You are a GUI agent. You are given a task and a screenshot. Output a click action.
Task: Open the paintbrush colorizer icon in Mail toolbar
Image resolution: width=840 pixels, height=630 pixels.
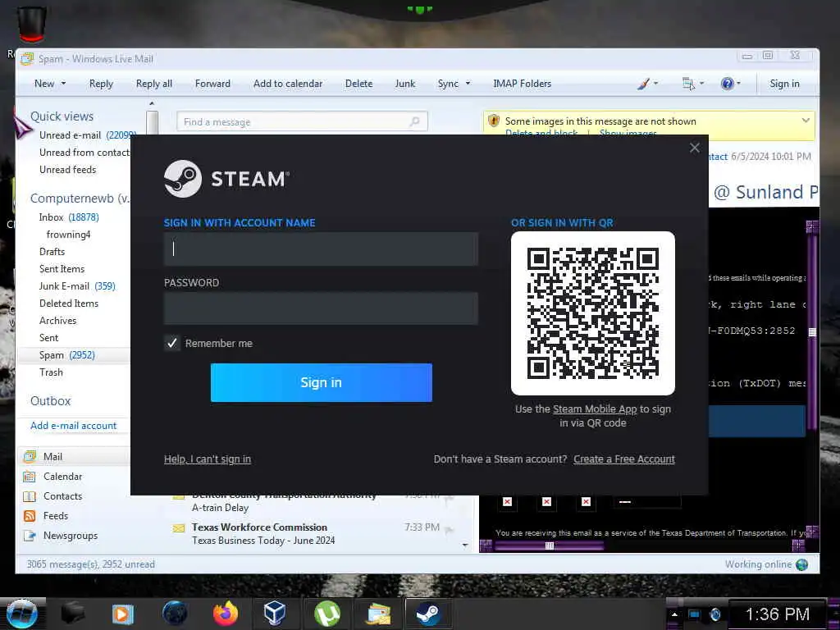643,84
